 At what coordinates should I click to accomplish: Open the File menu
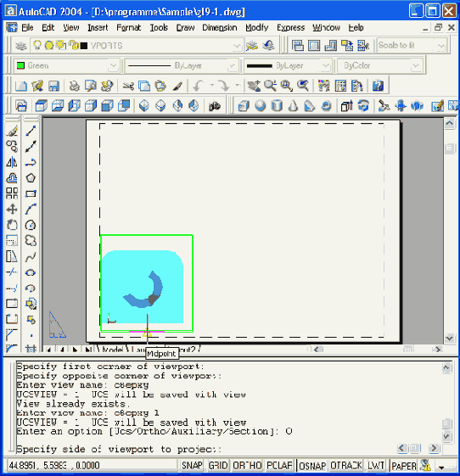click(x=27, y=28)
